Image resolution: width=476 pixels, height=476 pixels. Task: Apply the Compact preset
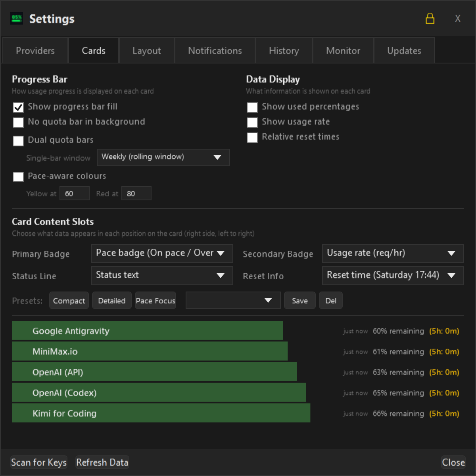69,300
